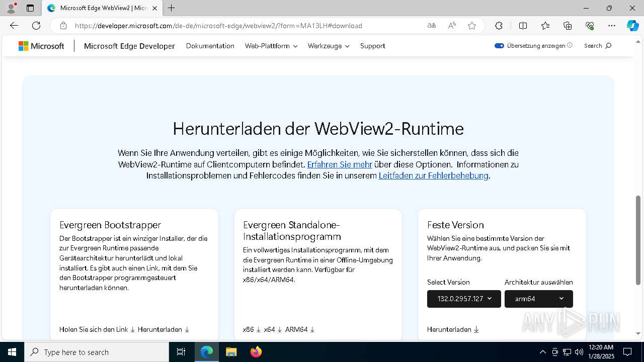Reload the page with refresh icon

[36, 26]
